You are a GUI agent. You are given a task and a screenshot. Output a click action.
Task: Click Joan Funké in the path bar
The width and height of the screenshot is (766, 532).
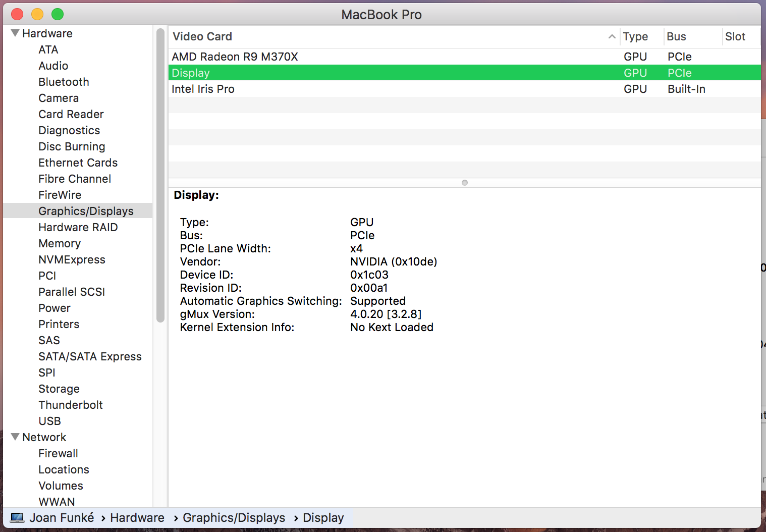tap(62, 518)
